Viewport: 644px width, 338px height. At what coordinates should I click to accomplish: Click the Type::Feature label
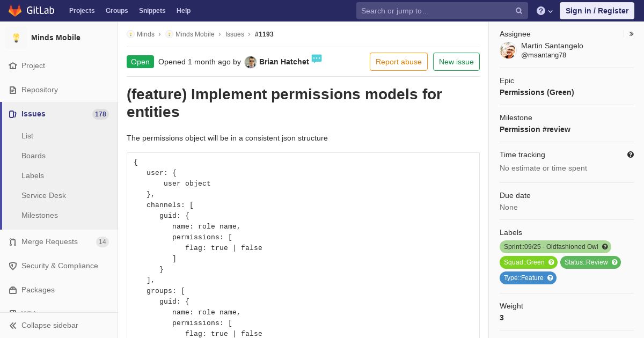tap(524, 278)
